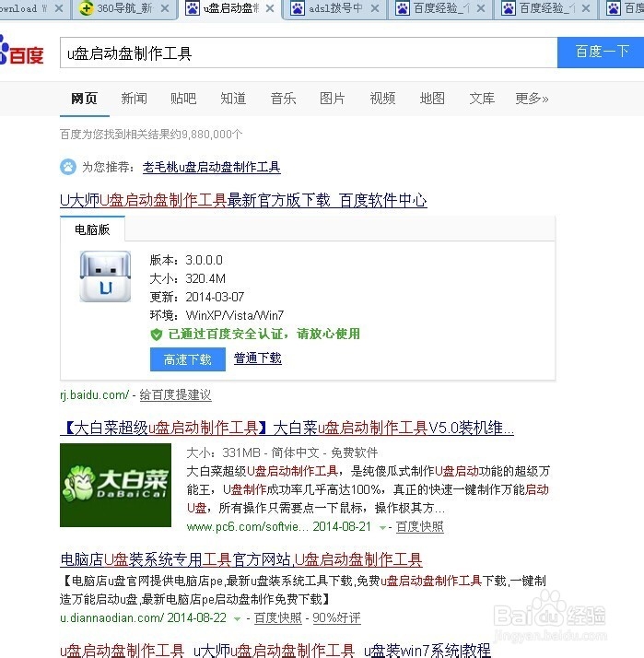This screenshot has height=658, width=644.
Task: Switch to the 知道 tab
Action: [233, 99]
